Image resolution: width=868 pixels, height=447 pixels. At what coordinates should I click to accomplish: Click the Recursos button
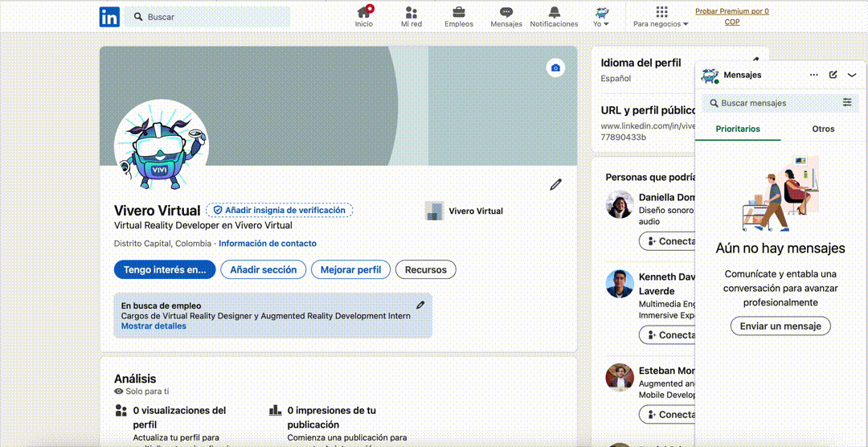pyautogui.click(x=426, y=270)
